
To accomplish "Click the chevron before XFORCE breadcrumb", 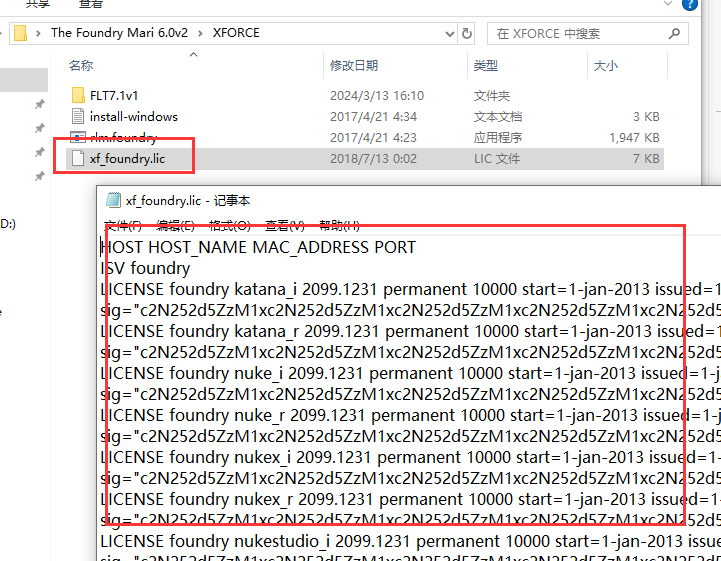I will coord(200,33).
